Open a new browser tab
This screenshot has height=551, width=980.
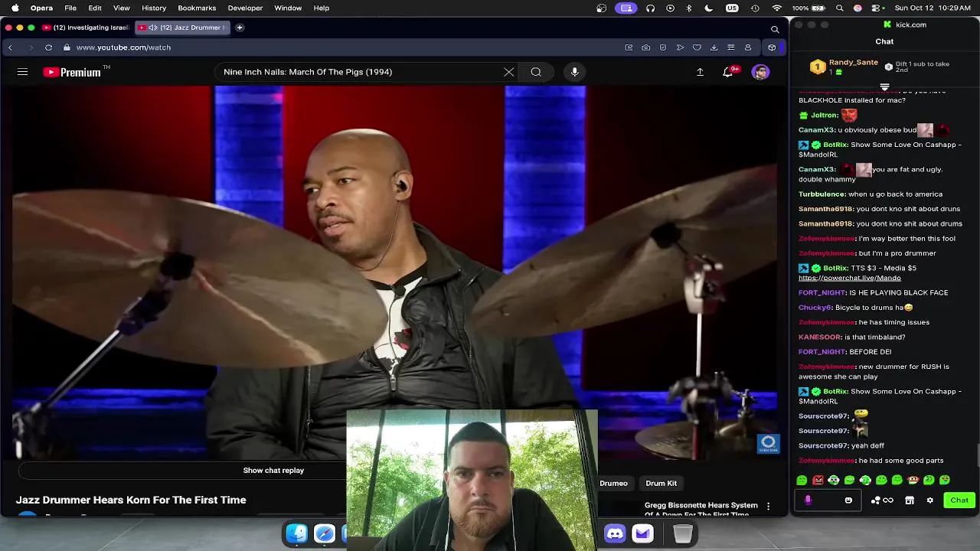tap(240, 28)
